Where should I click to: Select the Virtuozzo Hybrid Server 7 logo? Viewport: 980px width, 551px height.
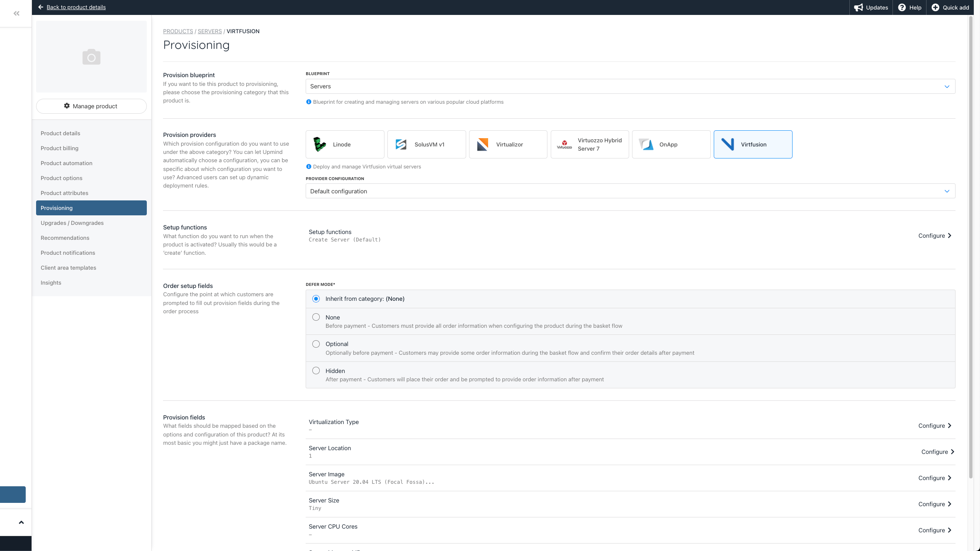[564, 144]
